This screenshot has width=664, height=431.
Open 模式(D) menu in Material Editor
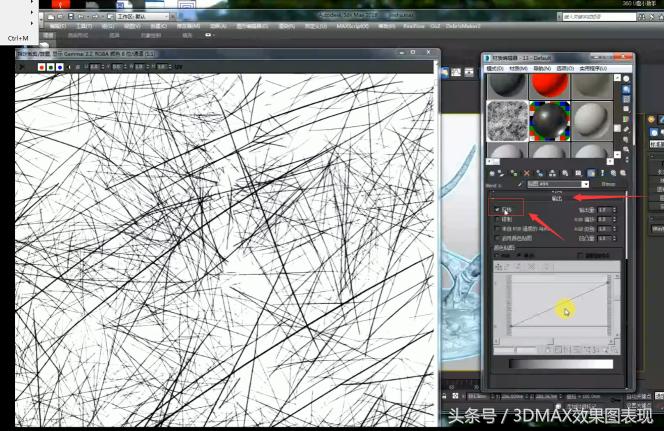pyautogui.click(x=495, y=68)
